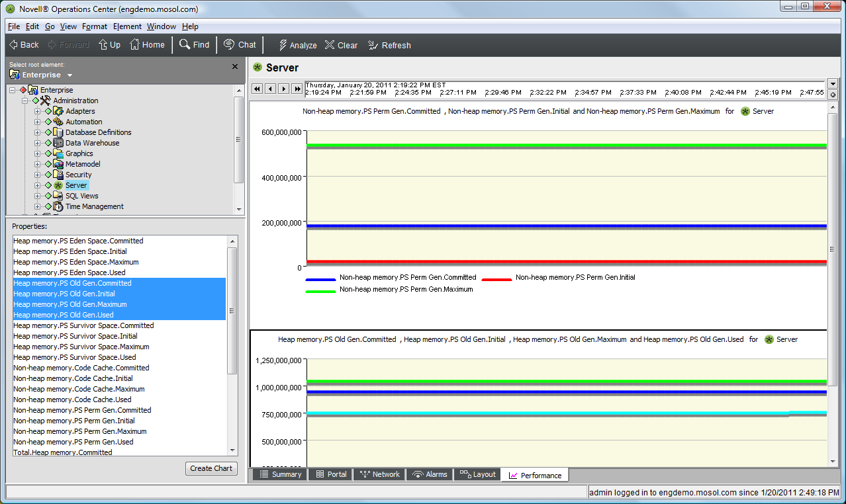846x504 pixels.
Task: Click the SQL Views folder icon
Action: 58,196
